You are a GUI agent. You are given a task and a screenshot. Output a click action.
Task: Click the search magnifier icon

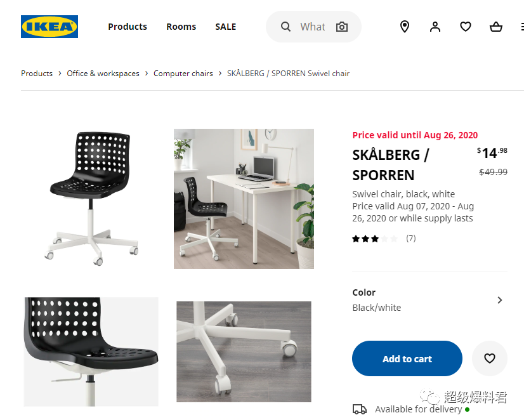(x=285, y=27)
